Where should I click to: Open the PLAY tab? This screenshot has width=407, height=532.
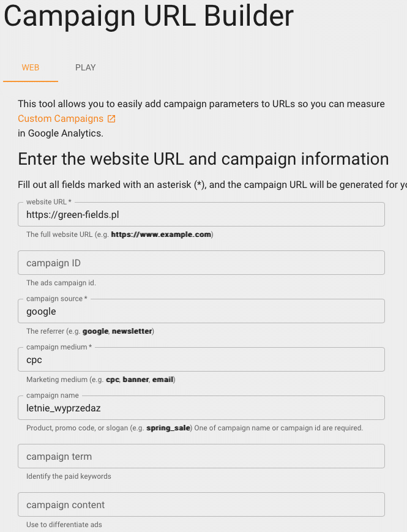tap(86, 67)
